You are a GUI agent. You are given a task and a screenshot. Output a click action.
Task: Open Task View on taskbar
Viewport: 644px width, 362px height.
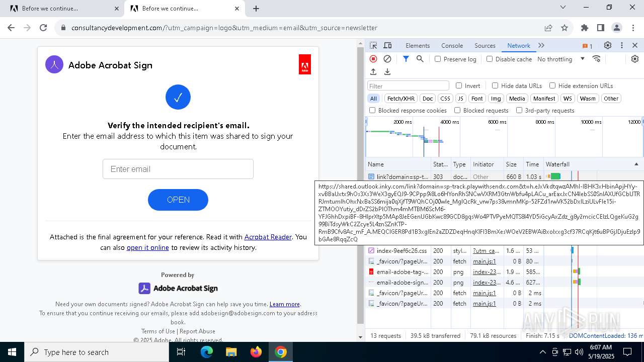tap(181, 352)
